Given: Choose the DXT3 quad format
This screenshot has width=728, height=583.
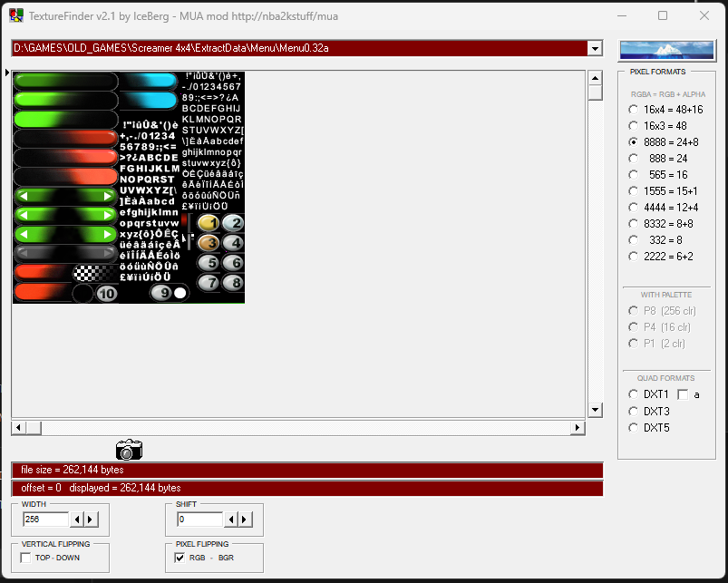Looking at the screenshot, I should [x=634, y=412].
